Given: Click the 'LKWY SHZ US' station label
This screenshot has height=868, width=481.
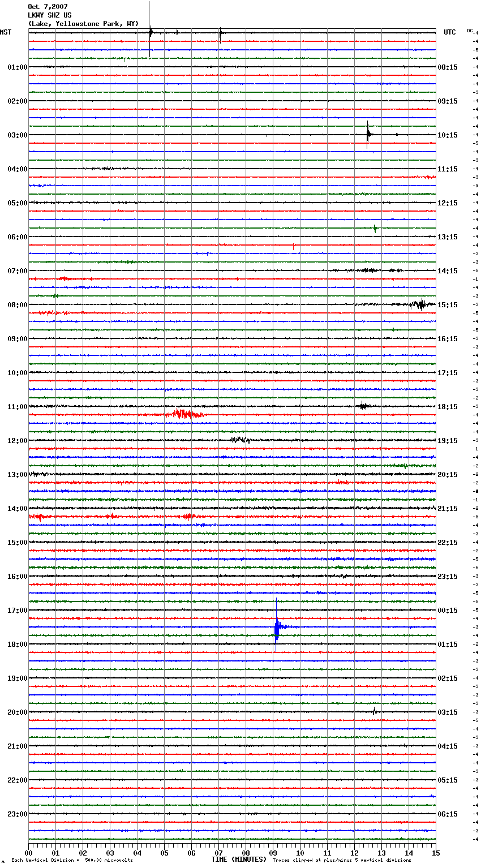Looking at the screenshot, I should click(x=50, y=15).
